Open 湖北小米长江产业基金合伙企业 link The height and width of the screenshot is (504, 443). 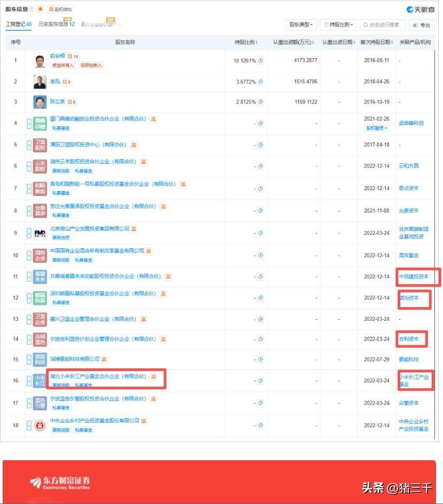(98, 376)
